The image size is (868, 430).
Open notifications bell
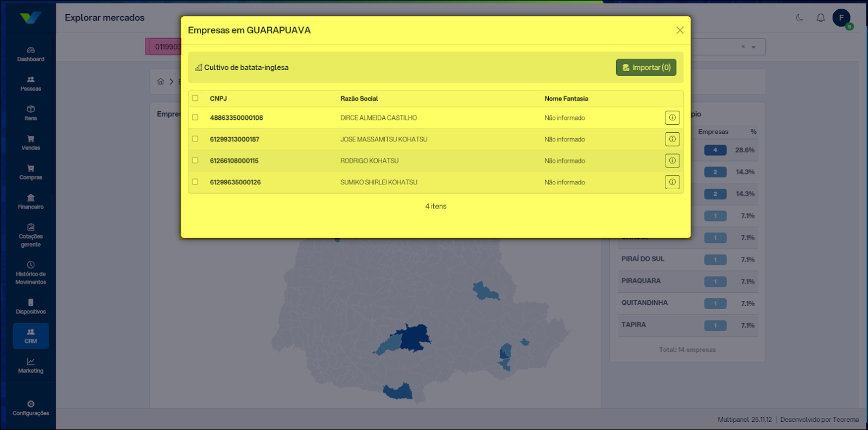click(x=821, y=18)
